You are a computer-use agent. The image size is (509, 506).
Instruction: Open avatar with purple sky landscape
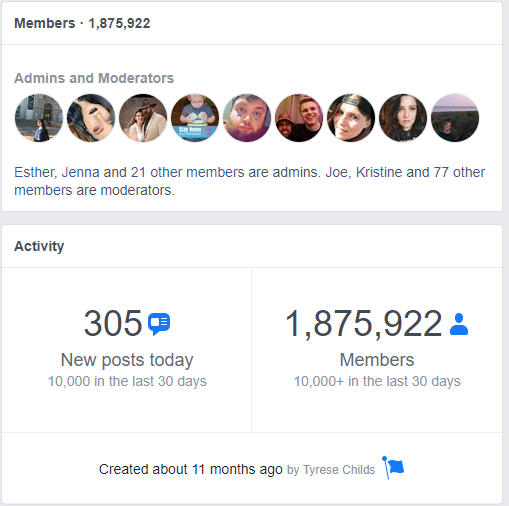click(x=455, y=118)
